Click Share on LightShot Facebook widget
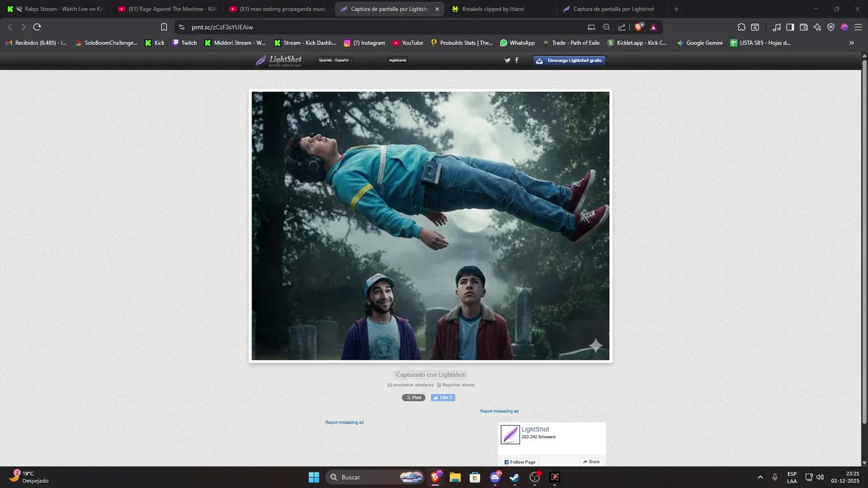868x488 pixels. pos(591,462)
